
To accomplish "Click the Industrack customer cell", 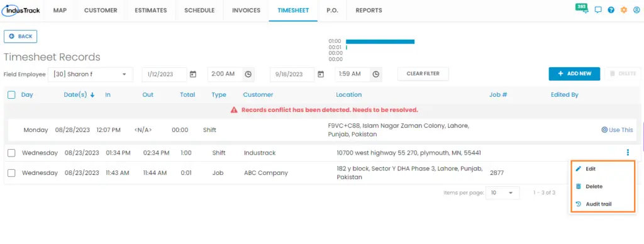I will coord(260,153).
